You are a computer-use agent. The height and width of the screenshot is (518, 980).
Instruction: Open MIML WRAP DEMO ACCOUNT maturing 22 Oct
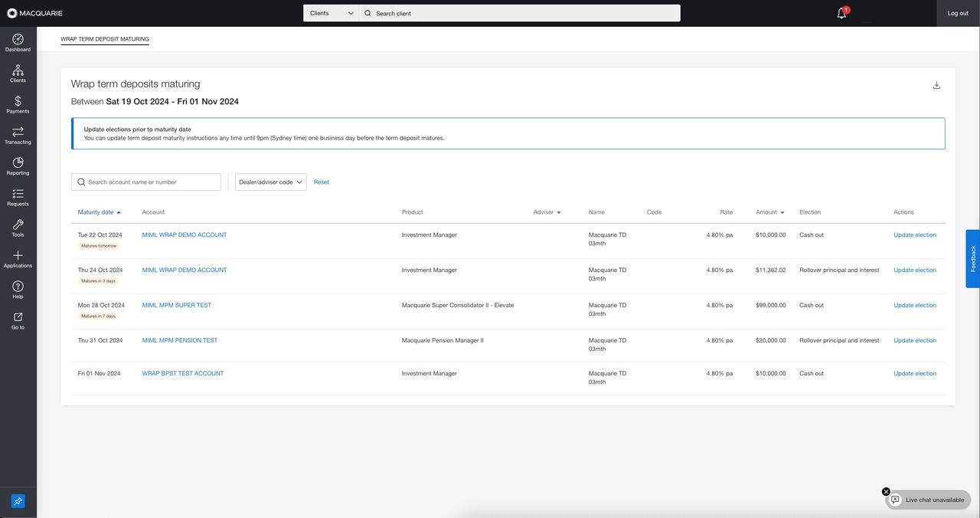[x=185, y=235]
